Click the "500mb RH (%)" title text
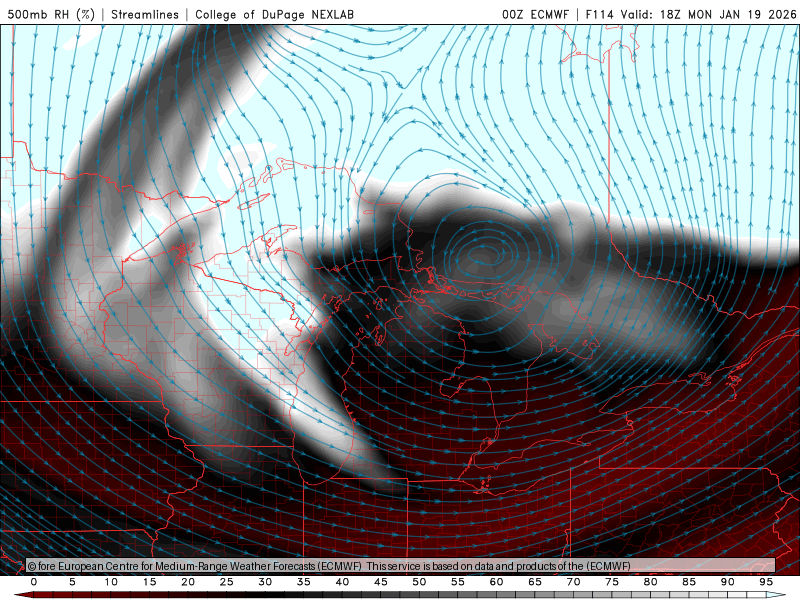The width and height of the screenshot is (800, 600). pos(51,14)
